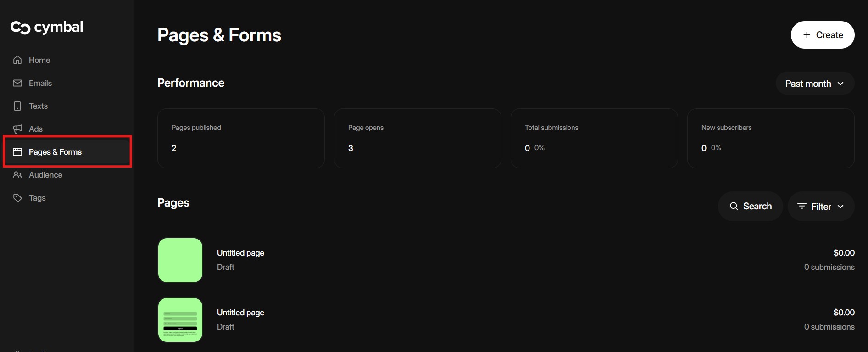This screenshot has height=352, width=868.
Task: Click the Pages published stat card
Action: [241, 138]
